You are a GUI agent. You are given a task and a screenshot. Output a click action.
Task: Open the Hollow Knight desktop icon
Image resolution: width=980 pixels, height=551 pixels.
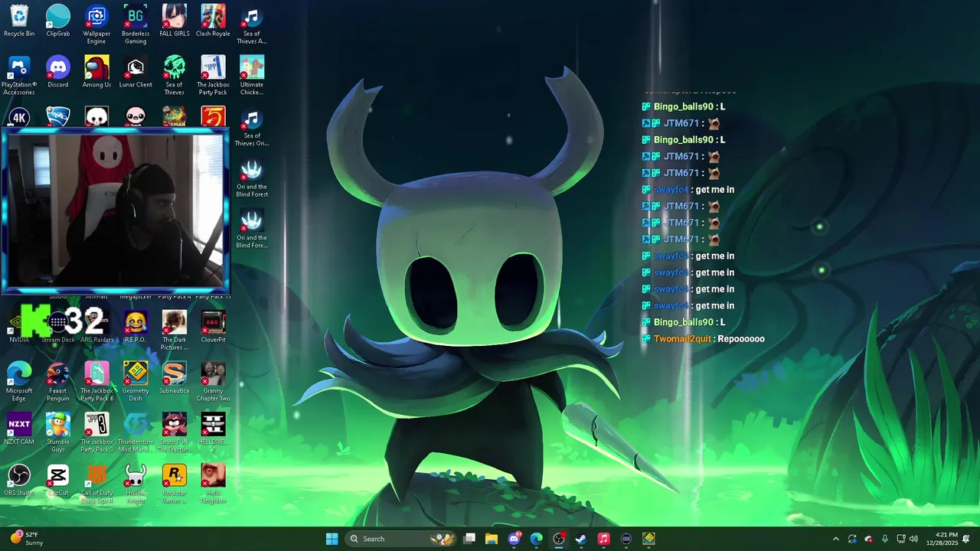(136, 484)
